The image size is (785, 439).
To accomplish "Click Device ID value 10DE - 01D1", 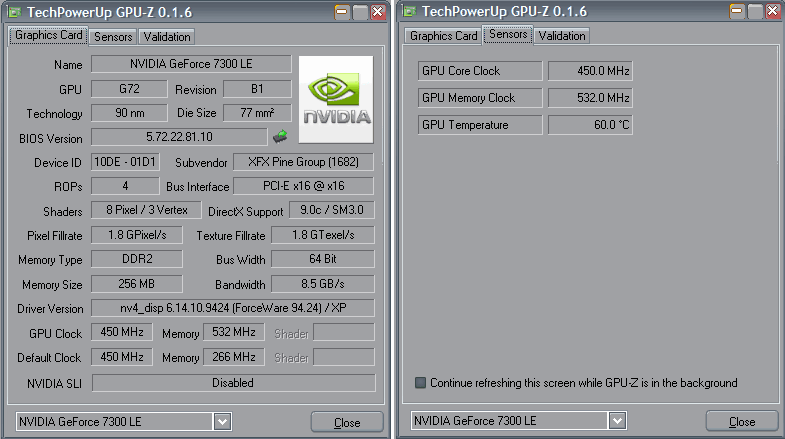I will 125,162.
